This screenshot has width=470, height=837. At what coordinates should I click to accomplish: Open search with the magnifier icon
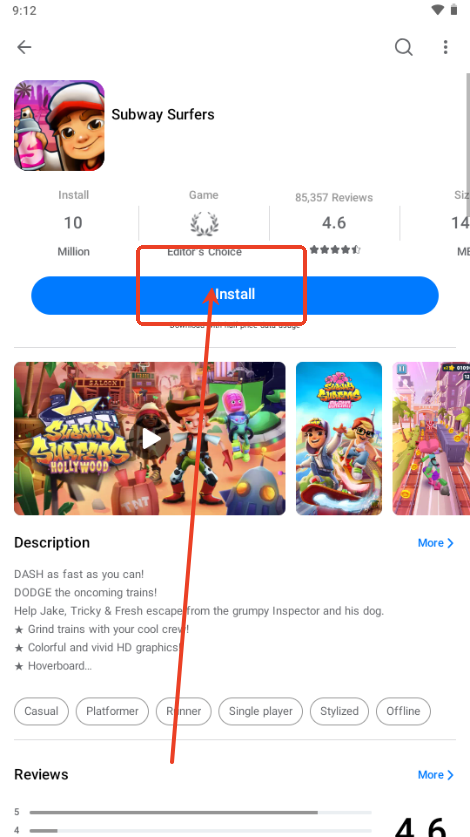(x=404, y=47)
